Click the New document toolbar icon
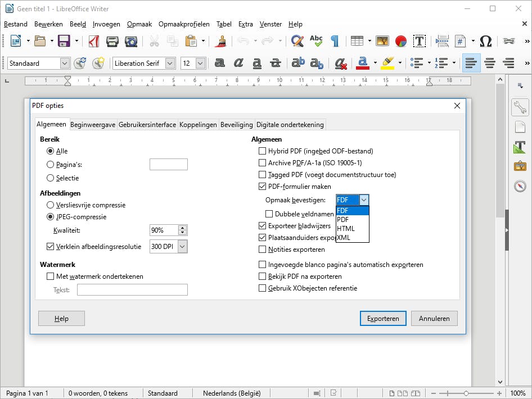 (x=16, y=41)
